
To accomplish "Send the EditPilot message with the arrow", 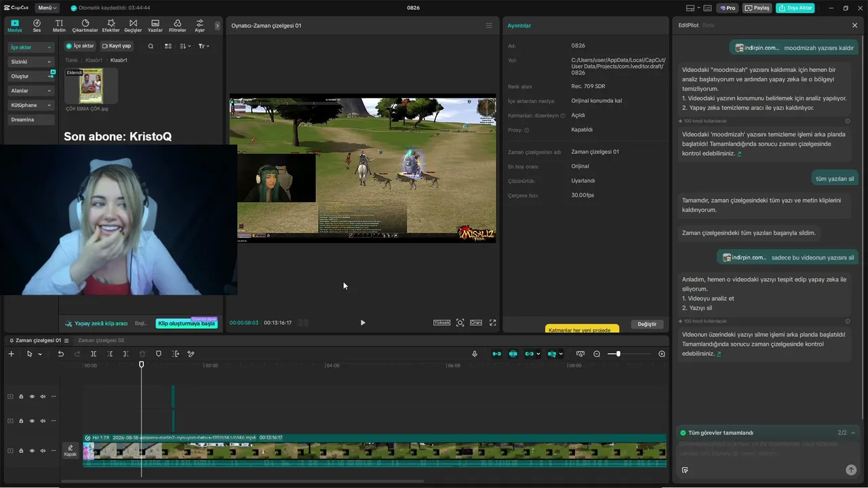I will [x=851, y=470].
